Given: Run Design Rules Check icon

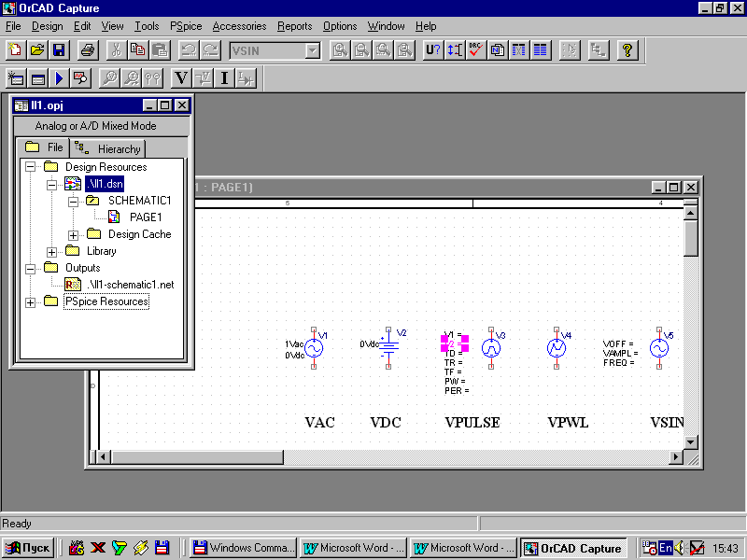Looking at the screenshot, I should 476,50.
